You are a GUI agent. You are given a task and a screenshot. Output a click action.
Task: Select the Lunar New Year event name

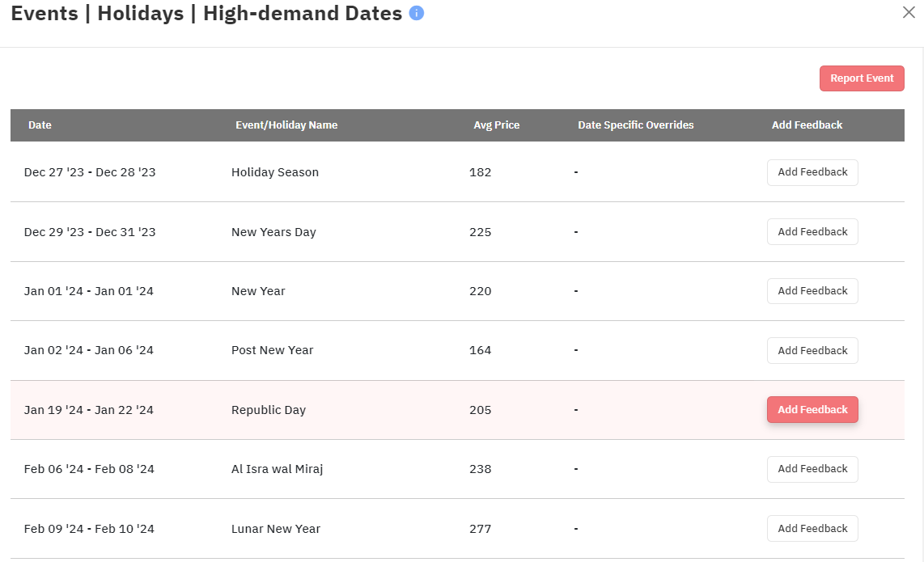click(276, 529)
